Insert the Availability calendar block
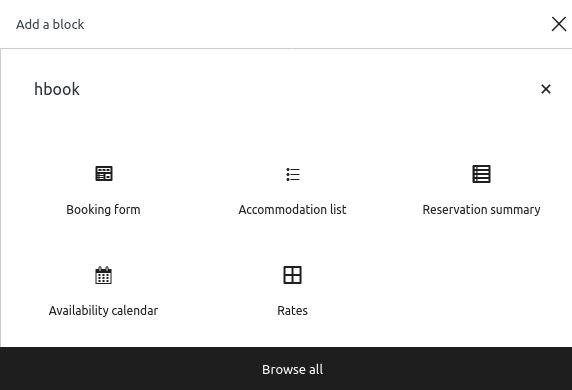This screenshot has height=390, width=572. [x=103, y=292]
